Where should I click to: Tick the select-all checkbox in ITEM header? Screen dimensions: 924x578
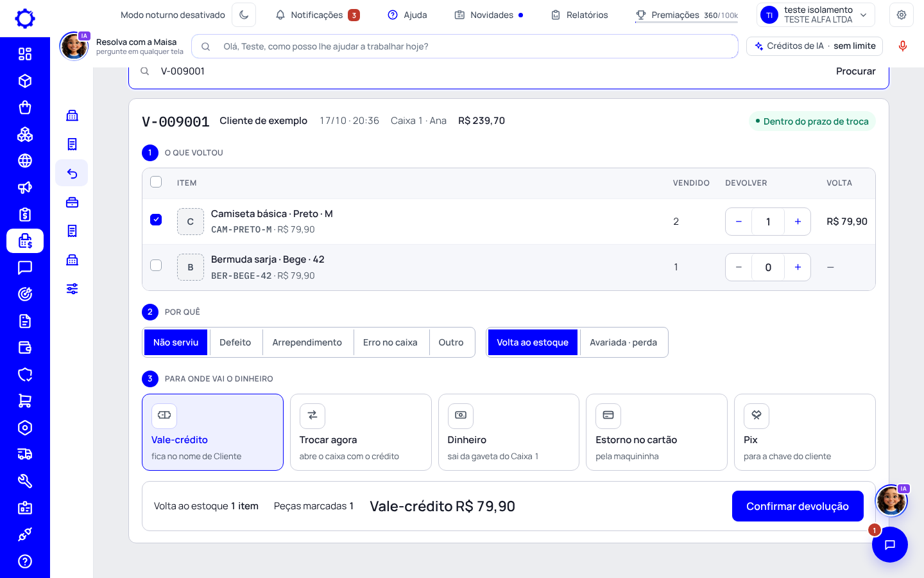pos(156,182)
